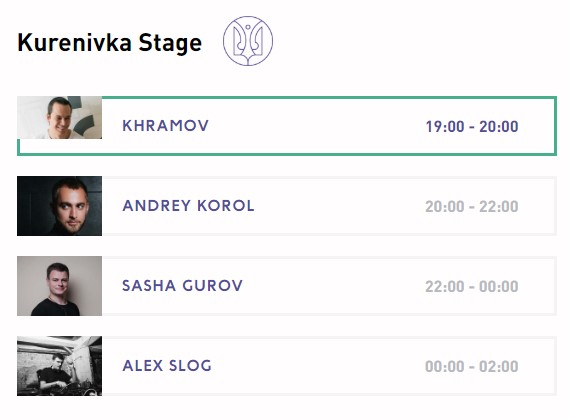The height and width of the screenshot is (419, 570).
Task: Click Khramov's 19:00 start time
Action: [x=445, y=126]
